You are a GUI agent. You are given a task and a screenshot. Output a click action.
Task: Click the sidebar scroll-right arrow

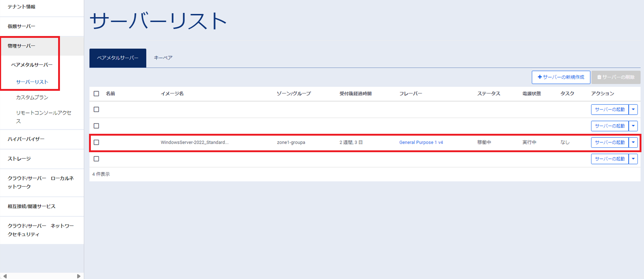[x=79, y=276]
